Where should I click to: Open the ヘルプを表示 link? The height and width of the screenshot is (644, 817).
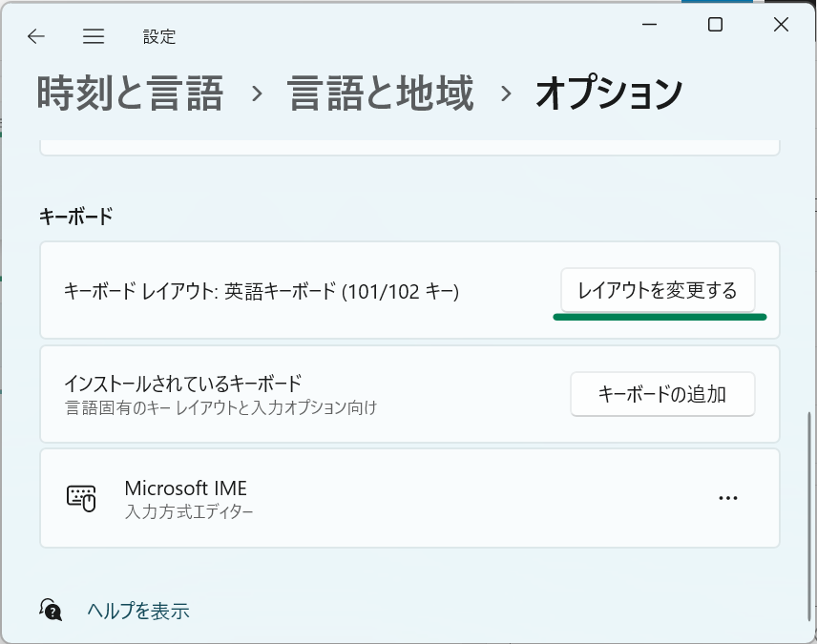point(138,611)
